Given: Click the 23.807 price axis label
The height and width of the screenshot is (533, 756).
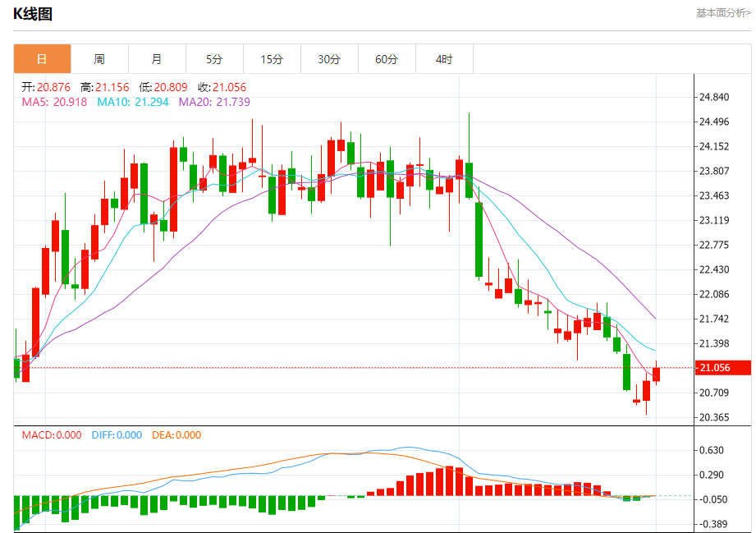Looking at the screenshot, I should [x=714, y=171].
